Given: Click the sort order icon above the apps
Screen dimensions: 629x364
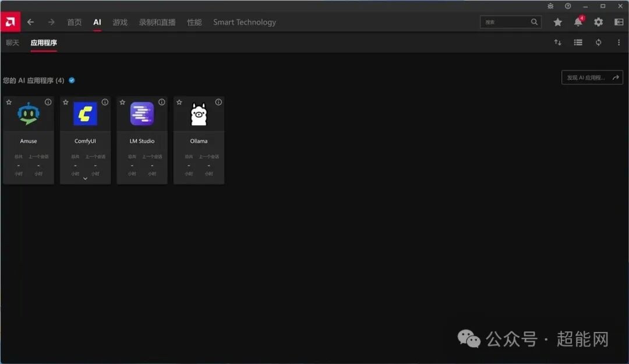Looking at the screenshot, I should coord(557,42).
